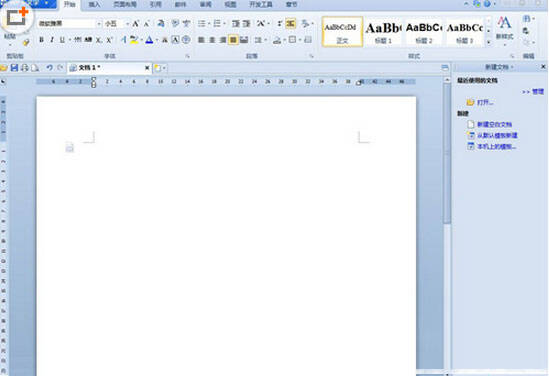549x376 pixels.
Task: Apply the highlighter text highlight color
Action: pyautogui.click(x=134, y=40)
